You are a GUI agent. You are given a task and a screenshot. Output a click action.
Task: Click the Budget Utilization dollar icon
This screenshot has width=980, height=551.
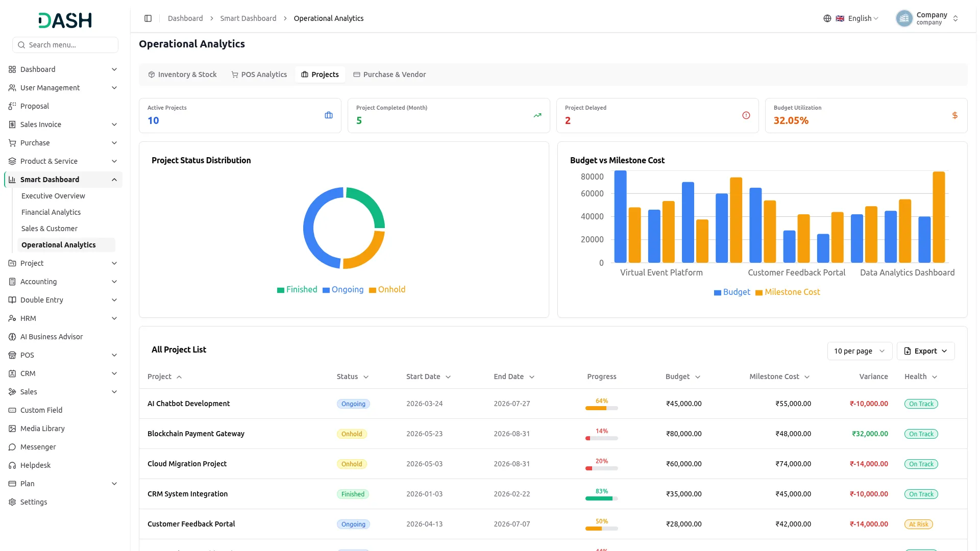point(954,115)
